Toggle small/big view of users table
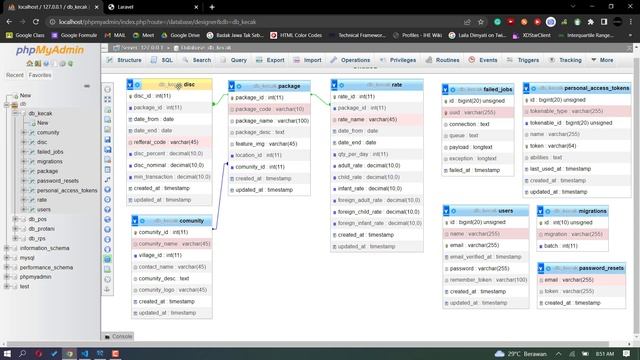 click(446, 211)
